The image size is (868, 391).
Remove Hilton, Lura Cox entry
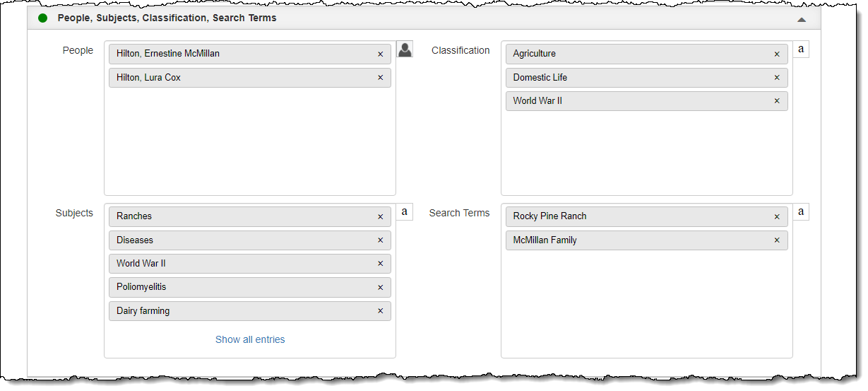380,78
